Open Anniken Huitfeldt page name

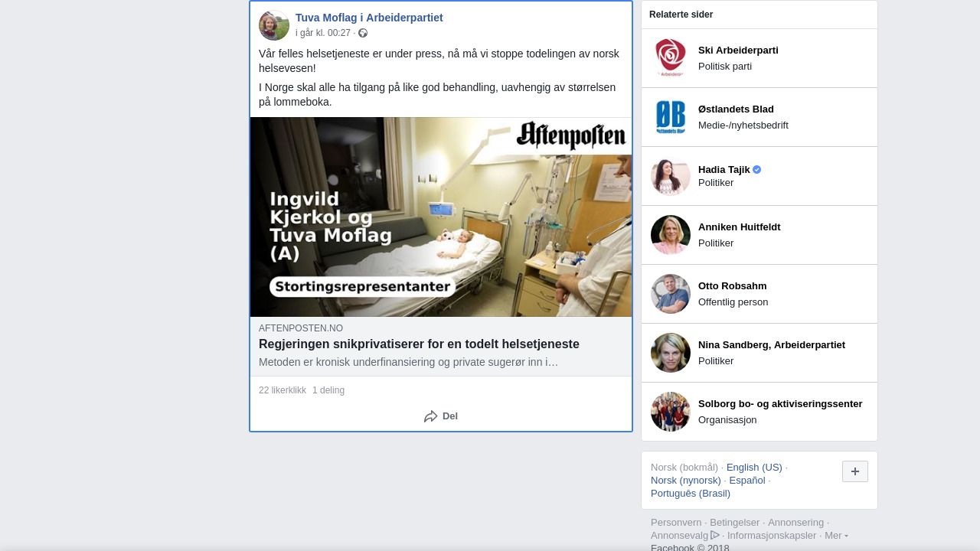[x=740, y=227]
